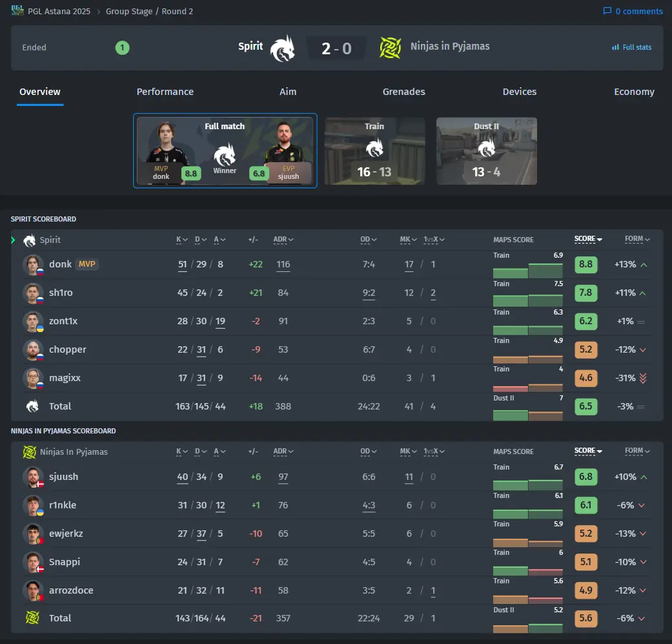
Task: Click the Spirit dragon logo in header
Action: (283, 48)
